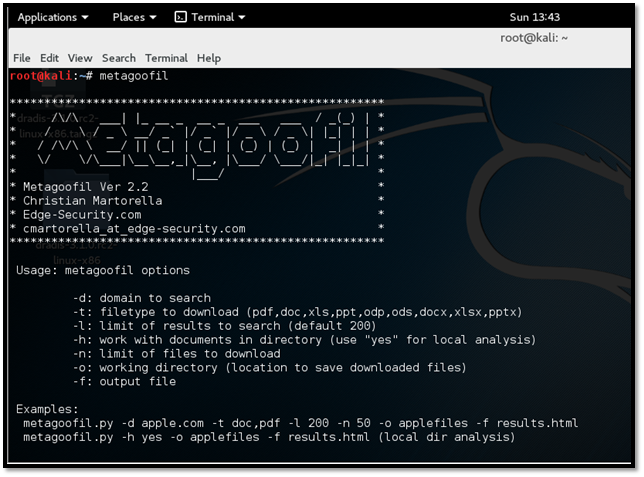Screen dimensions: 644x477
Task: Open the File menu
Action: (21, 58)
